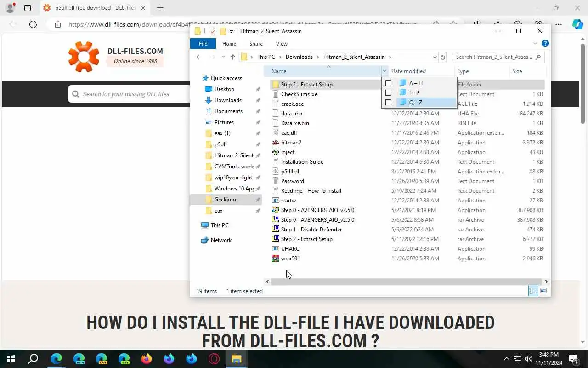Open Windows taskbar Search
This screenshot has height=368, width=588.
click(x=33, y=359)
